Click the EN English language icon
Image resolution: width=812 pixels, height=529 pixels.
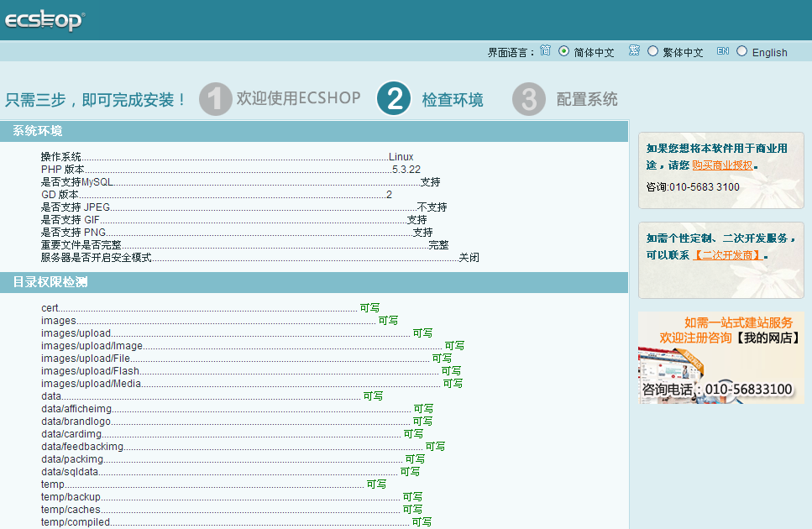click(x=722, y=51)
